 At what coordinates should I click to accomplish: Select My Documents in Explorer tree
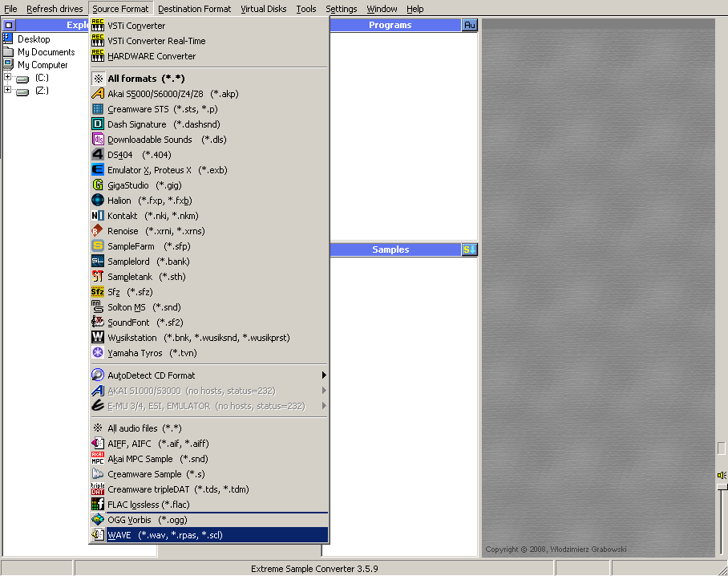[46, 52]
